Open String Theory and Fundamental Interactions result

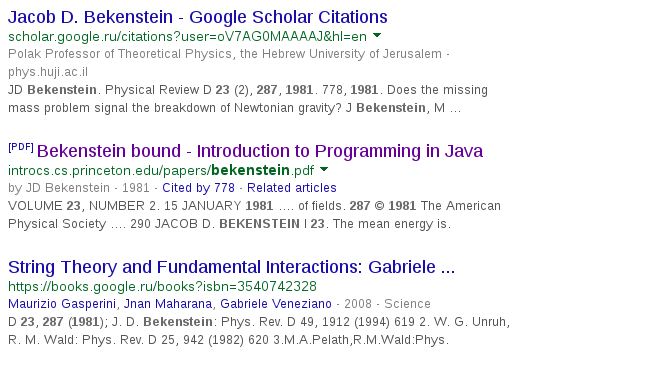[x=232, y=267]
